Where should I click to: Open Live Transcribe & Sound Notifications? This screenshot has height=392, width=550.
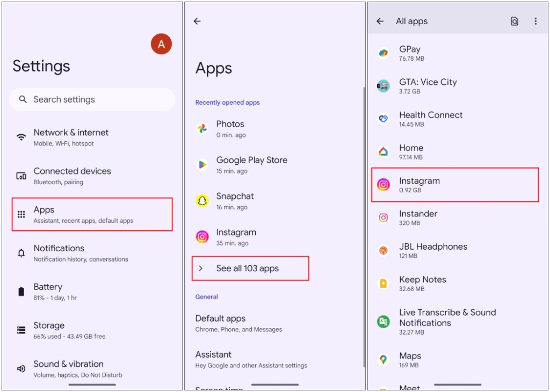coord(458,322)
